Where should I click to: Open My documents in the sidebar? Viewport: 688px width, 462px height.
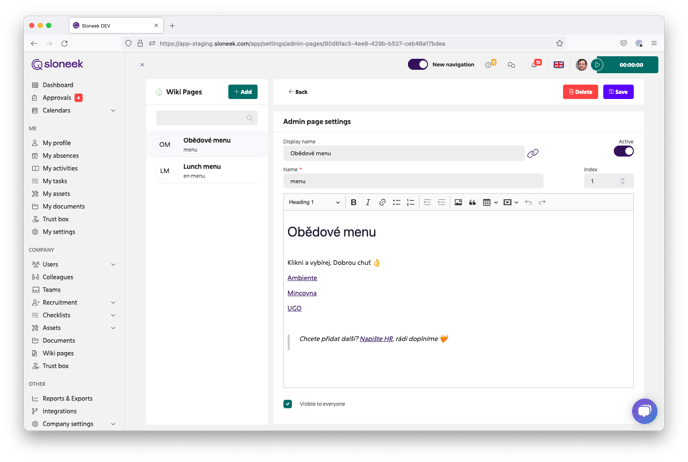click(x=64, y=206)
